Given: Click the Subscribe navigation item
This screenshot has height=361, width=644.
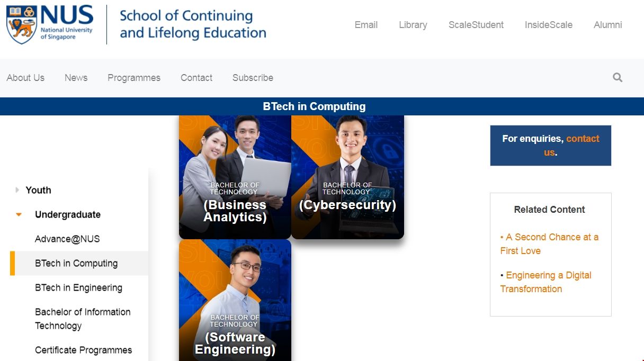Looking at the screenshot, I should pyautogui.click(x=253, y=77).
